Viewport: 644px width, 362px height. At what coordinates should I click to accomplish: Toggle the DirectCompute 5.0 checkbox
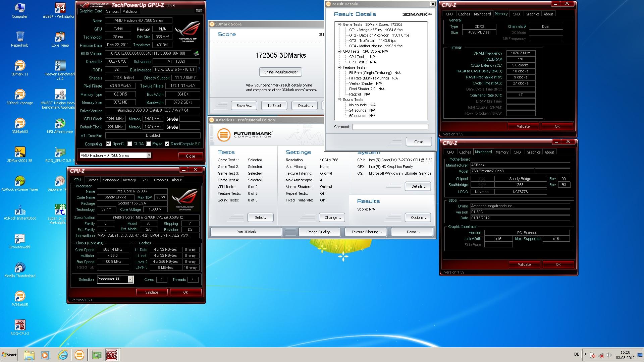pos(167,144)
